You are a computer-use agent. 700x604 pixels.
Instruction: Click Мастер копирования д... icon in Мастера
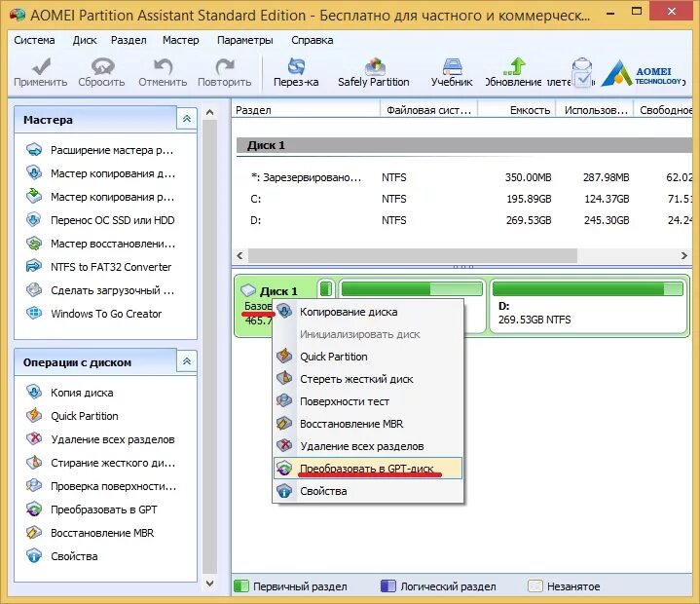tap(34, 173)
